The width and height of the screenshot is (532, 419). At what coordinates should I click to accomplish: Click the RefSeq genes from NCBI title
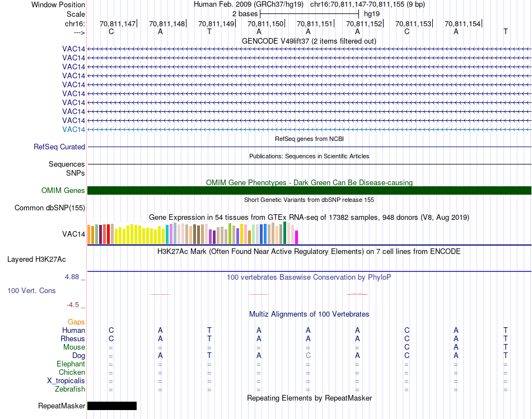[x=309, y=139]
